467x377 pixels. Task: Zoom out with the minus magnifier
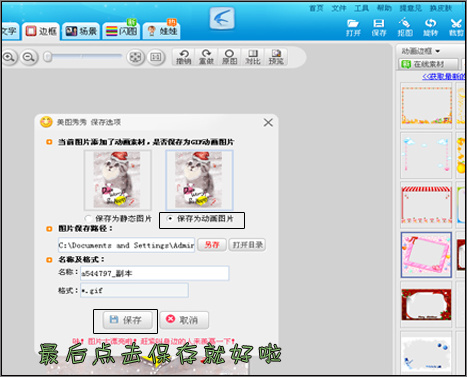[x=29, y=57]
